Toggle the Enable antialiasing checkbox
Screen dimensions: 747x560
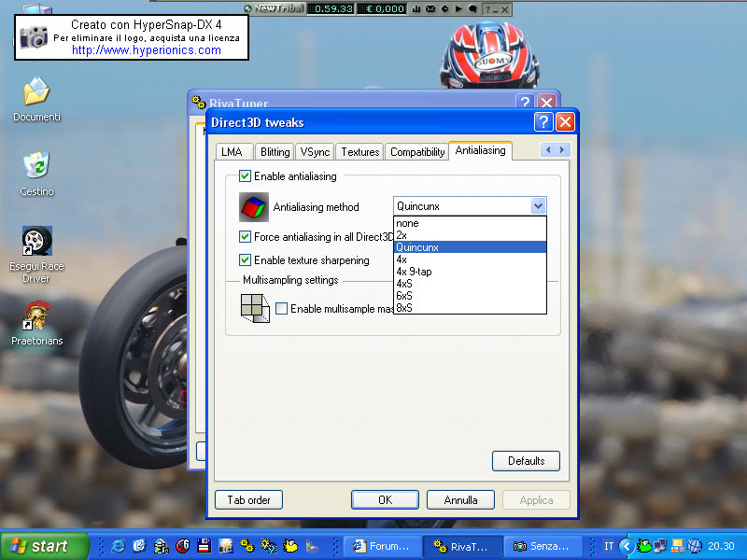point(246,175)
